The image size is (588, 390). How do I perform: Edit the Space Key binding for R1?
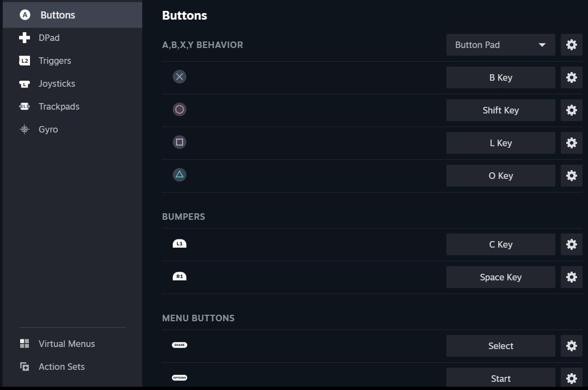tap(500, 277)
